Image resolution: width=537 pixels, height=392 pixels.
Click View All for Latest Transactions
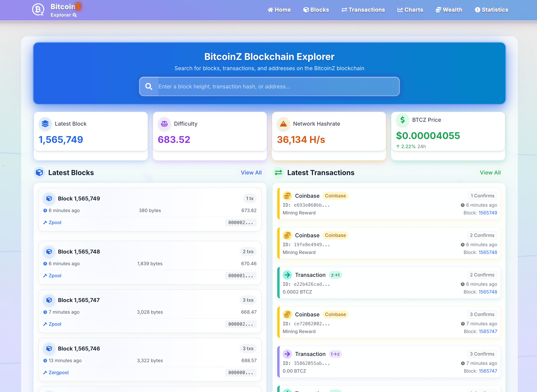490,173
